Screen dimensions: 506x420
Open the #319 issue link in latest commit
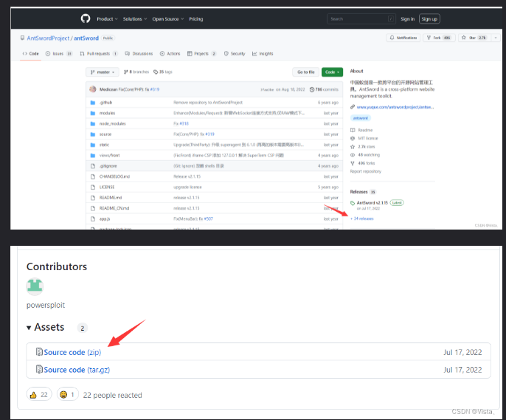[155, 89]
